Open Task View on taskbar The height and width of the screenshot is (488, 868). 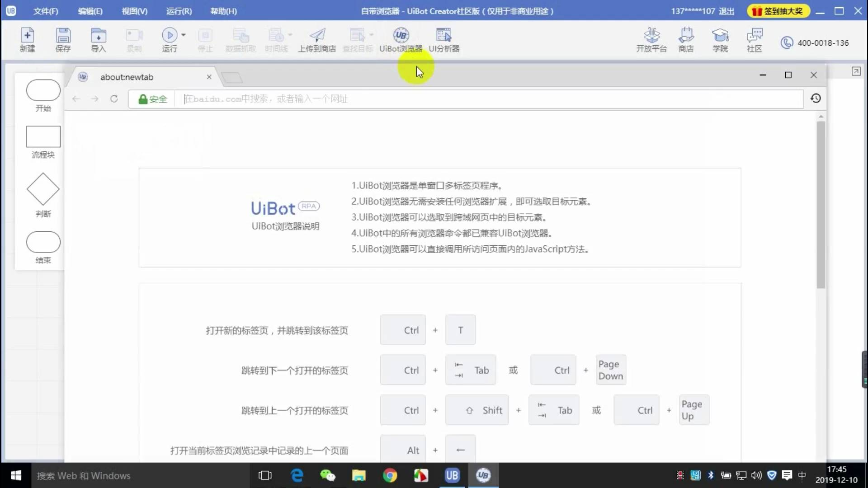pyautogui.click(x=265, y=475)
